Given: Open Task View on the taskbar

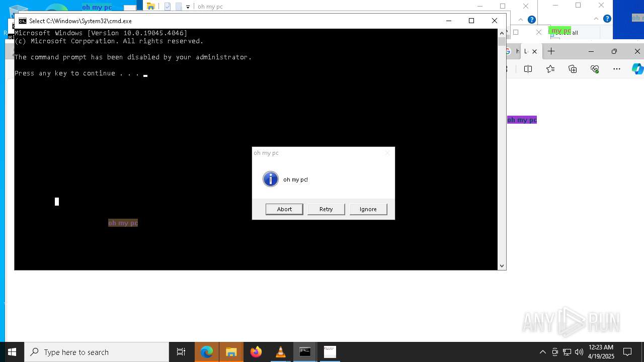Looking at the screenshot, I should [181, 352].
